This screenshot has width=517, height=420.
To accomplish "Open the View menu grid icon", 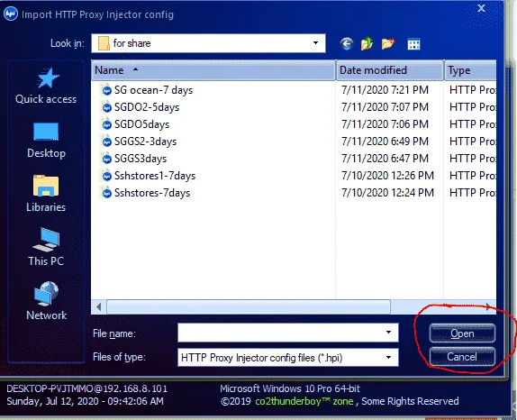I will (x=413, y=44).
